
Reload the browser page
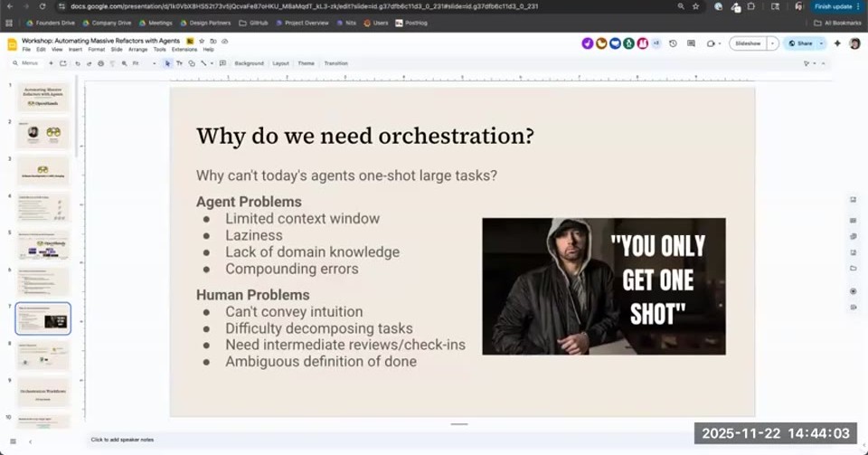coord(42,6)
